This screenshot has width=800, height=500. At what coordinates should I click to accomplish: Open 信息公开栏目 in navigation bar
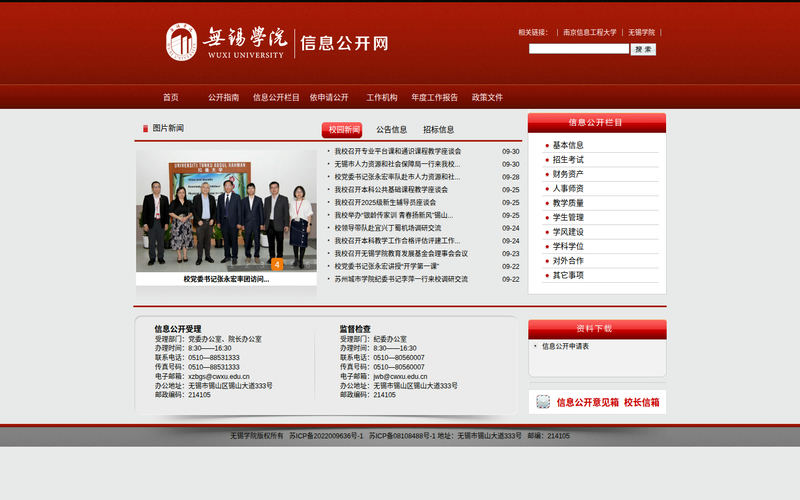276,97
